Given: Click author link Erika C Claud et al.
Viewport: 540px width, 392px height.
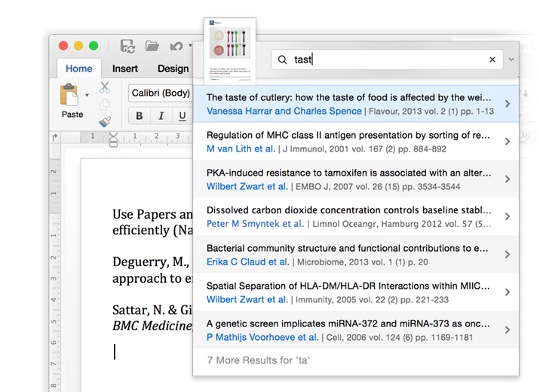Looking at the screenshot, I should (247, 262).
